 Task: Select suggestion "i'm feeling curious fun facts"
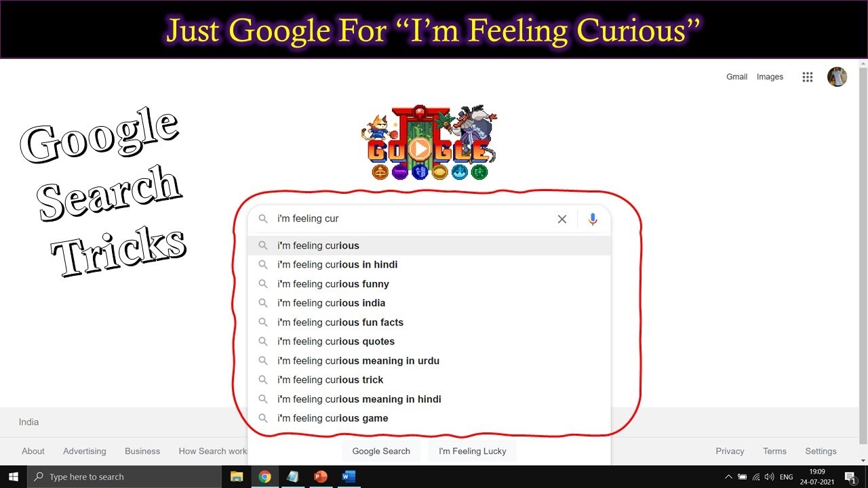click(x=429, y=322)
